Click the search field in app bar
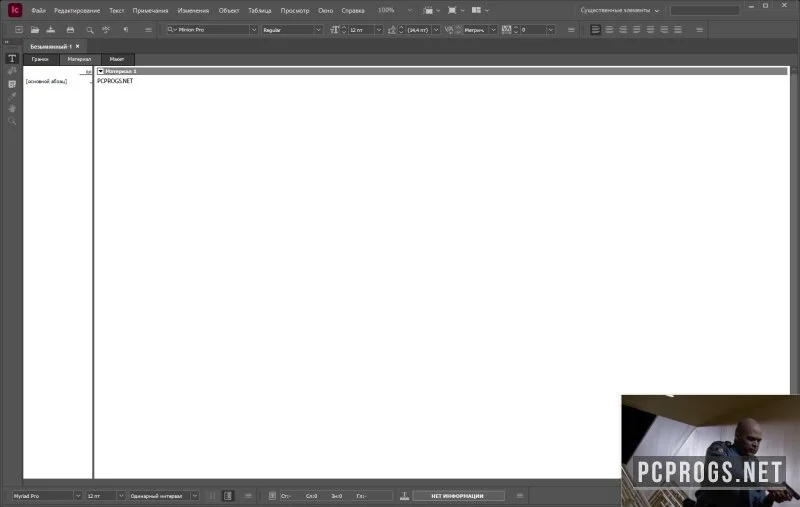The image size is (800, 507). coord(705,10)
